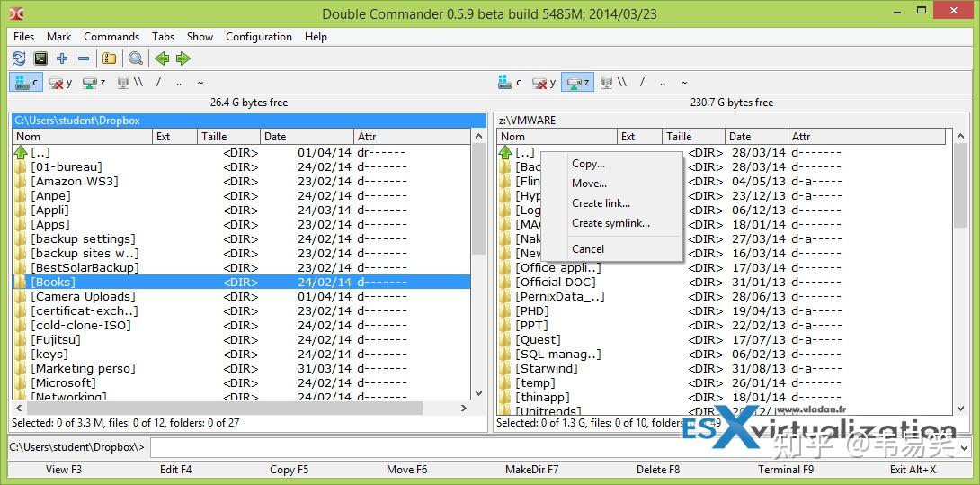Click root '/' button in left panel
Viewport: 980px width, 485px height.
(x=159, y=82)
